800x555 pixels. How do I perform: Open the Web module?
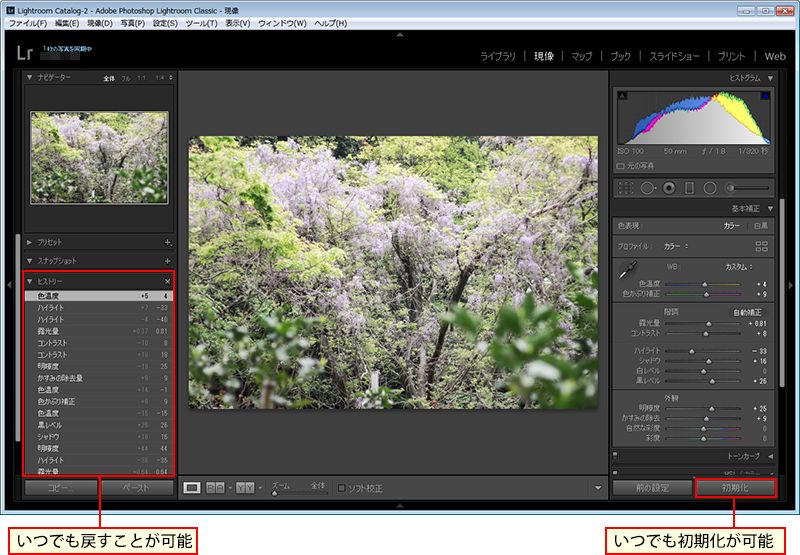(x=775, y=56)
